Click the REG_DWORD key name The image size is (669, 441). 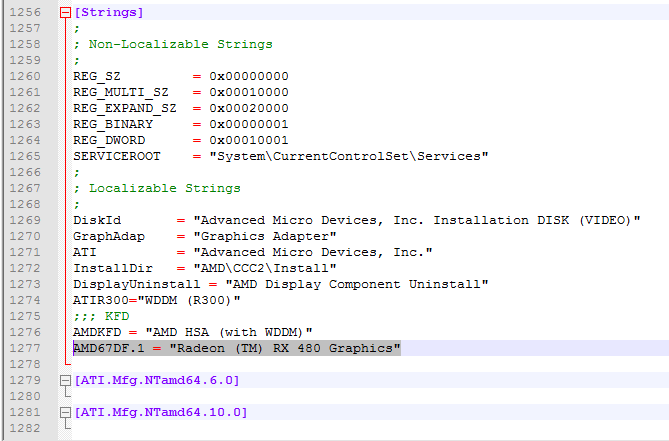pyautogui.click(x=109, y=140)
